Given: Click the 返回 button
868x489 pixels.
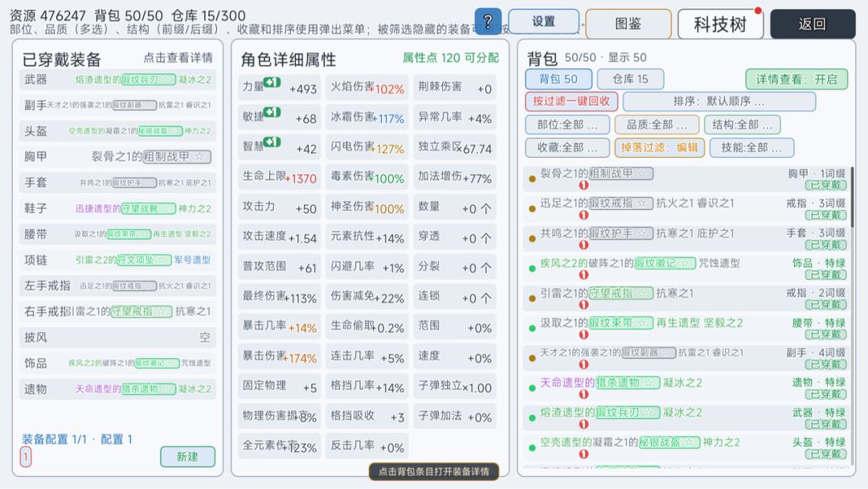Looking at the screenshot, I should 813,24.
